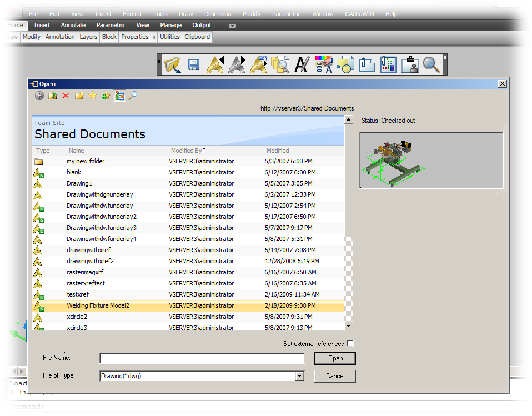Sort by the Modified column header
The height and width of the screenshot is (416, 532).
278,151
